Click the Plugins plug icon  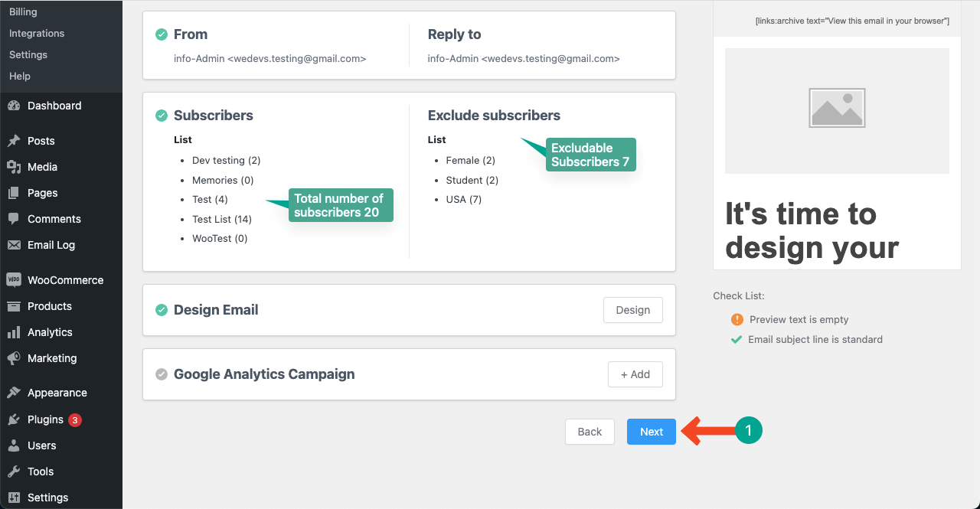pos(14,419)
